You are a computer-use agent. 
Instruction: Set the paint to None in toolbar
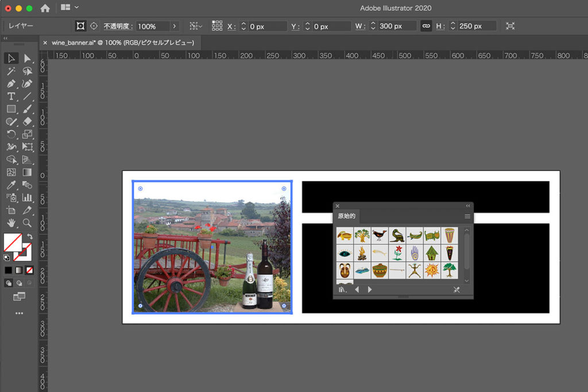(29, 270)
